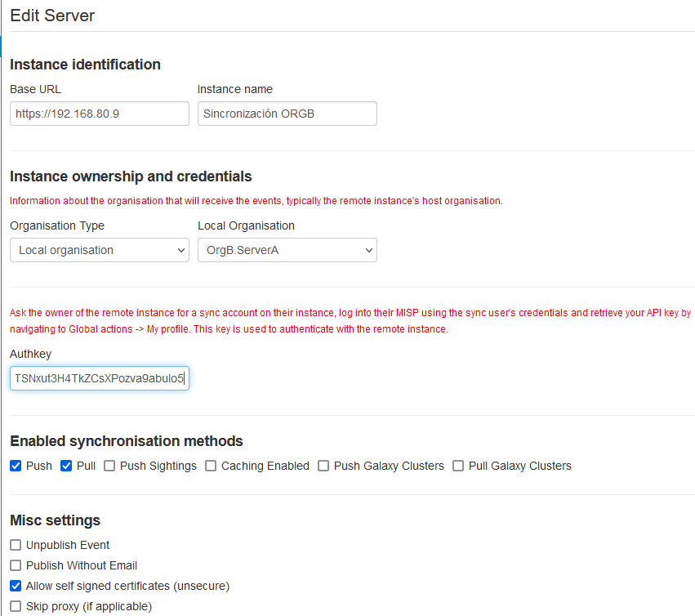Check Skip proxy (if applicable)
The width and height of the screenshot is (695, 616).
pos(16,606)
